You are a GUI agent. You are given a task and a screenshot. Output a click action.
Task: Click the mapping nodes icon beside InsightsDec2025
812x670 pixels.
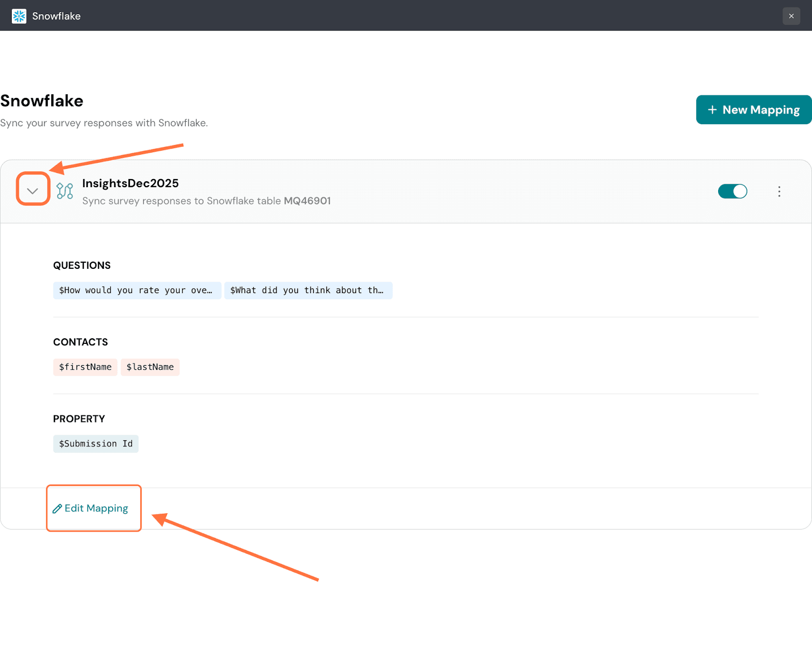(x=65, y=191)
